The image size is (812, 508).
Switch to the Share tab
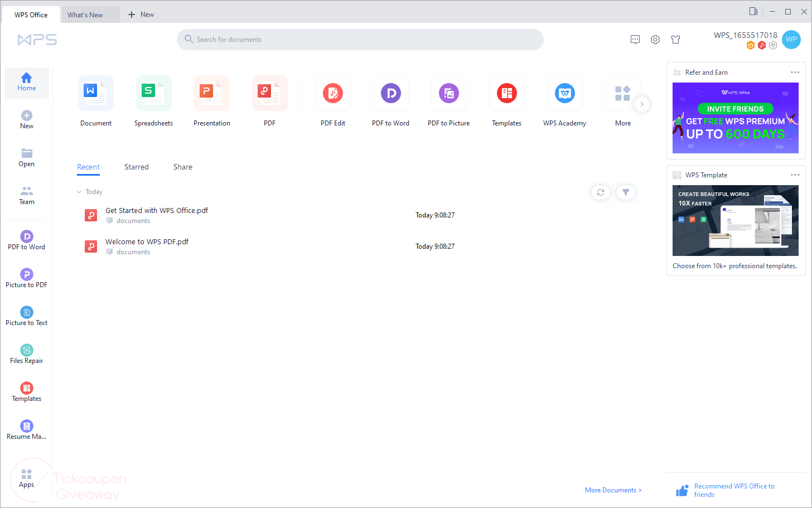click(183, 167)
